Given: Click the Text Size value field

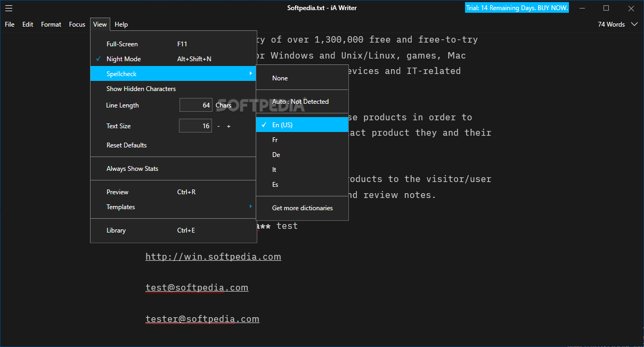Looking at the screenshot, I should (x=195, y=126).
